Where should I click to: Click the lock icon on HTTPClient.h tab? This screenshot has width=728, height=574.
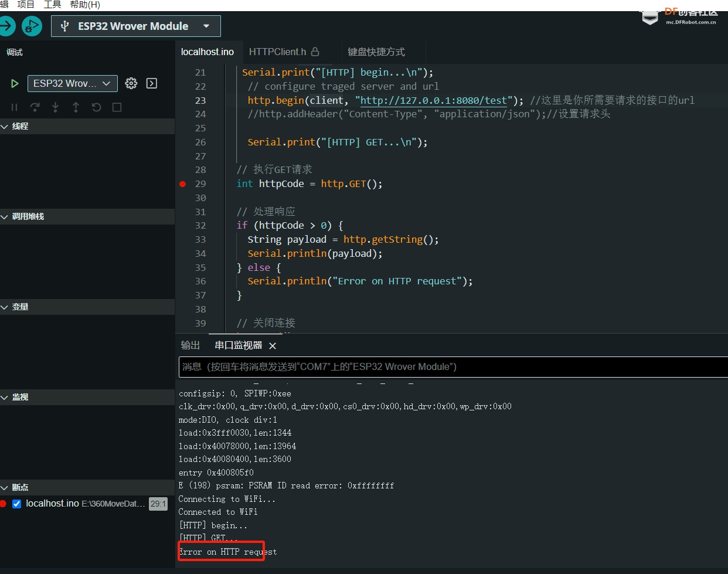tap(315, 52)
